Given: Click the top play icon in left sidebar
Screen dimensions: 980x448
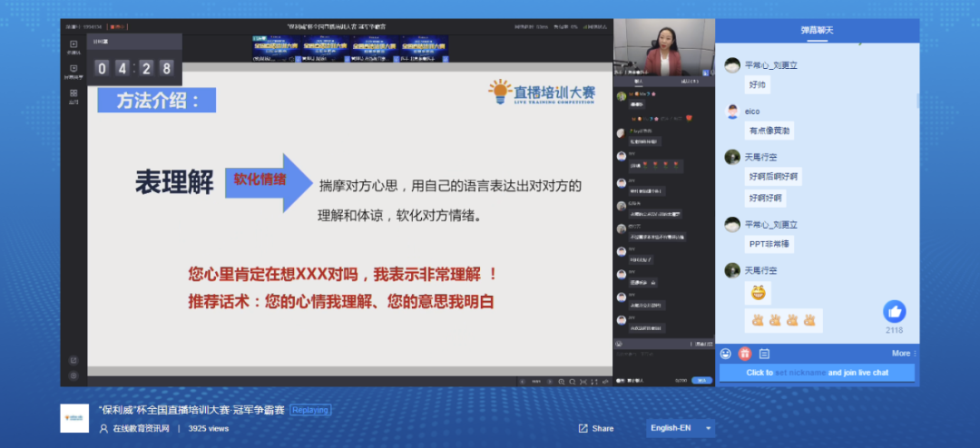Looking at the screenshot, I should coord(73,44).
